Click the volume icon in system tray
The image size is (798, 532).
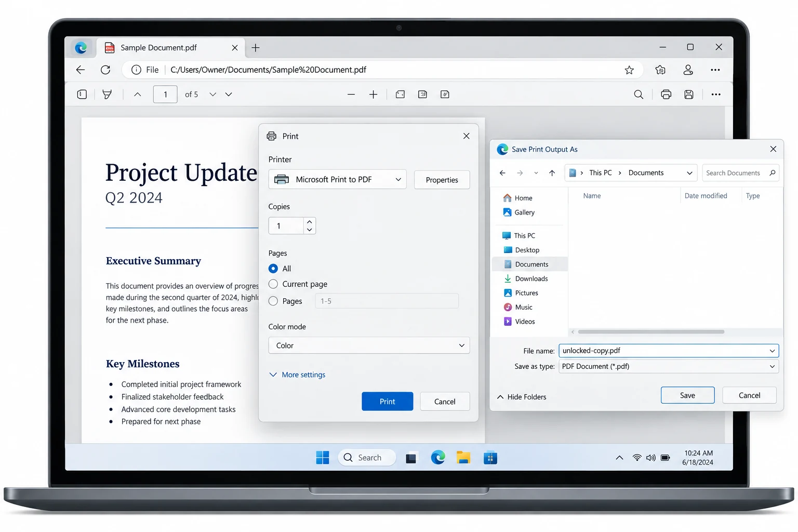pyautogui.click(x=651, y=458)
